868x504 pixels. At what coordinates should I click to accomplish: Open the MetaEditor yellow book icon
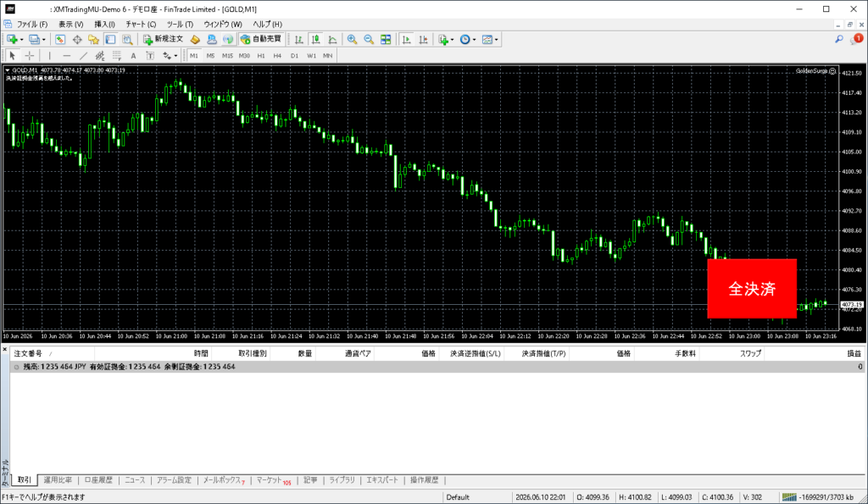(x=195, y=39)
